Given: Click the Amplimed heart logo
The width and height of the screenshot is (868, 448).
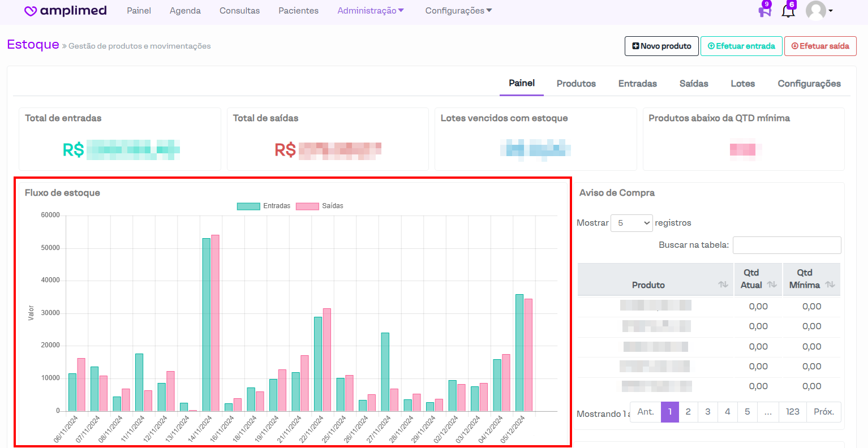Looking at the screenshot, I should [31, 11].
